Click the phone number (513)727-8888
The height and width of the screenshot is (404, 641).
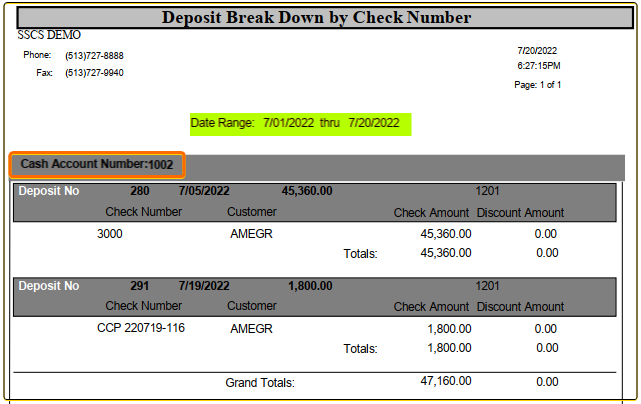(94, 56)
